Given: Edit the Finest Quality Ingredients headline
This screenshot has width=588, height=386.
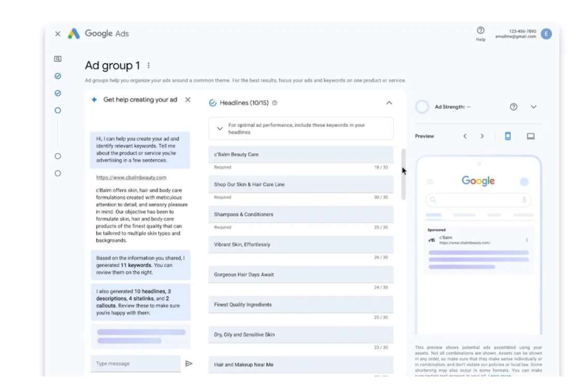Looking at the screenshot, I should click(301, 305).
